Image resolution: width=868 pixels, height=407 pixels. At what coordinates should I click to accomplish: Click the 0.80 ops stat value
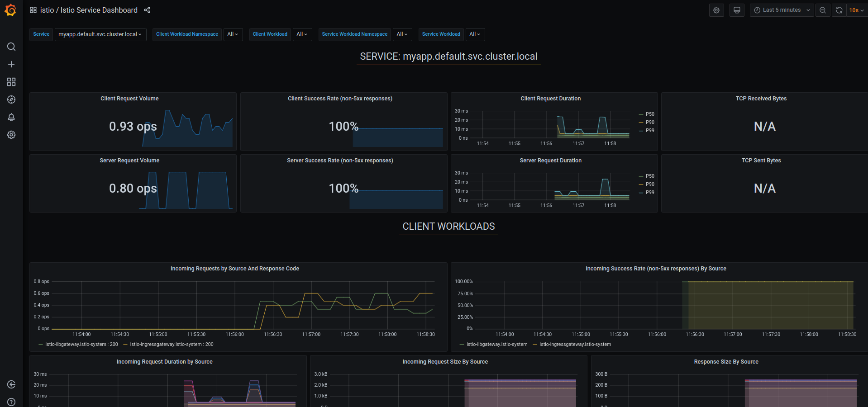point(133,188)
